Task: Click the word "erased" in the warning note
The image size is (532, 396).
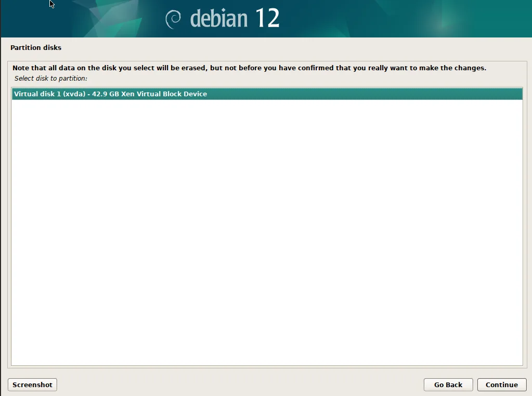Action: coord(193,68)
